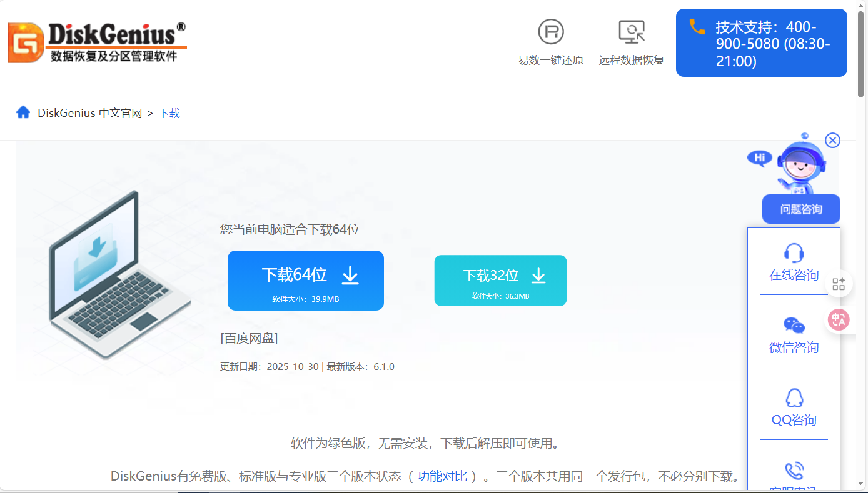Click the 下载64位 download button

pos(306,280)
